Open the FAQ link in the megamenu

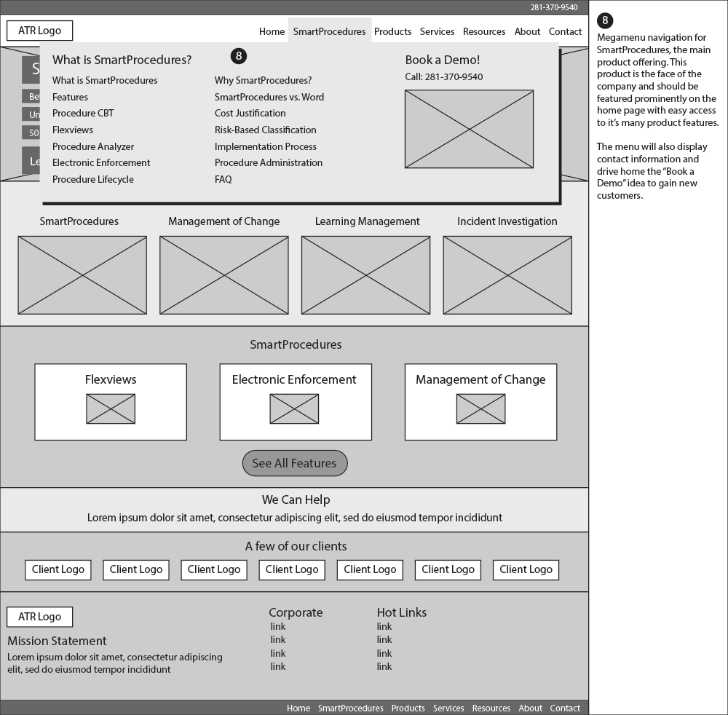[223, 178]
